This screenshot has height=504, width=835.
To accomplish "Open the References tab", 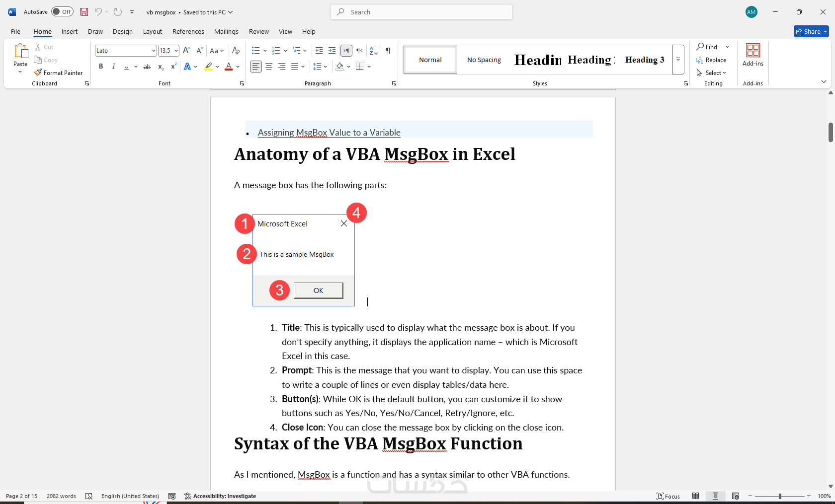I will click(188, 31).
